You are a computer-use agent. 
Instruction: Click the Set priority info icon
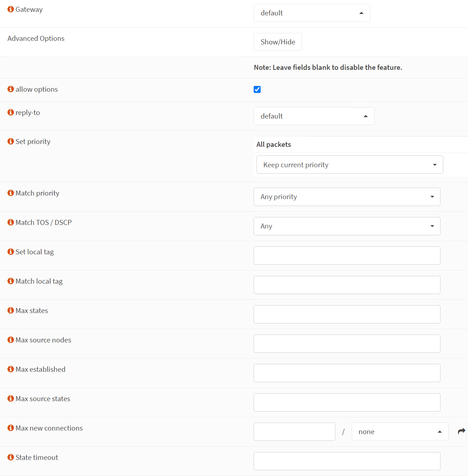11,141
